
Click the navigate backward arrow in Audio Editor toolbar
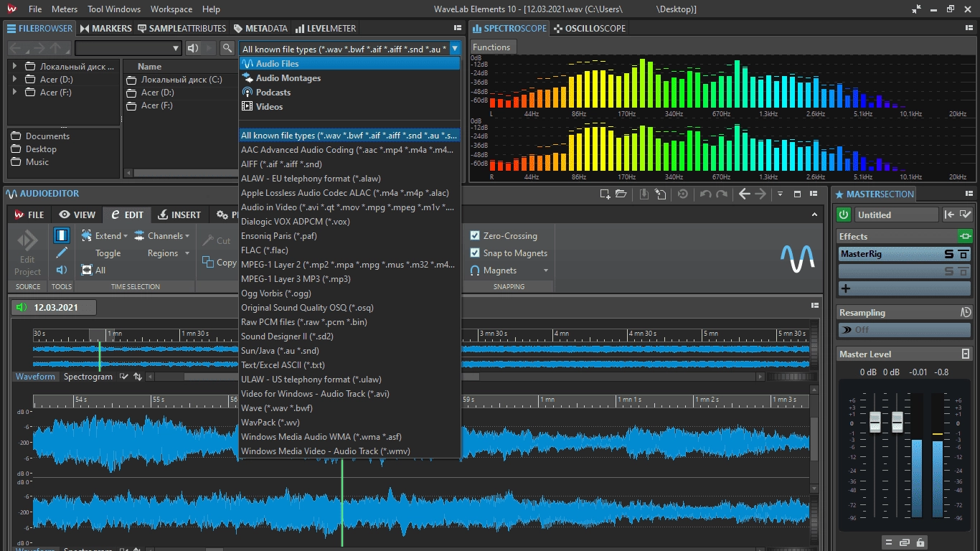[745, 194]
